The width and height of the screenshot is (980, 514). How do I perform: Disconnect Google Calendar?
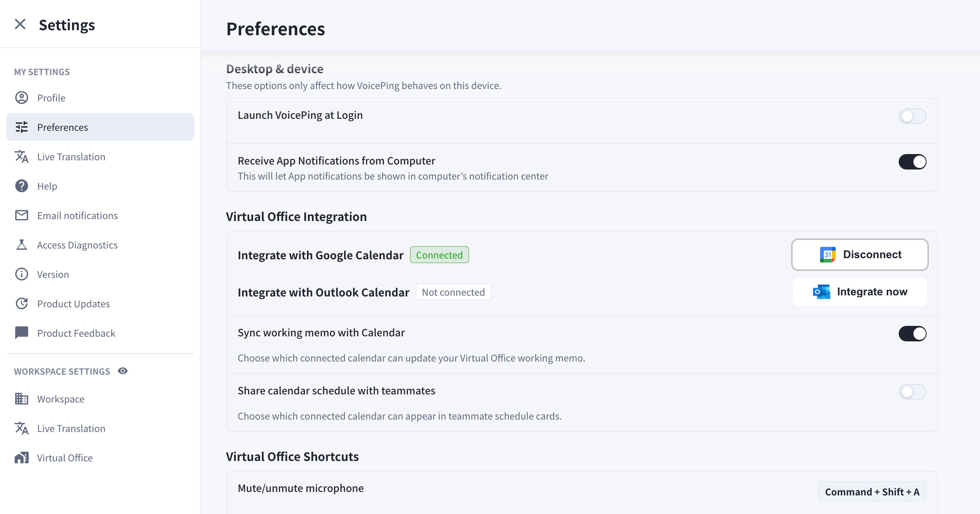coord(860,255)
